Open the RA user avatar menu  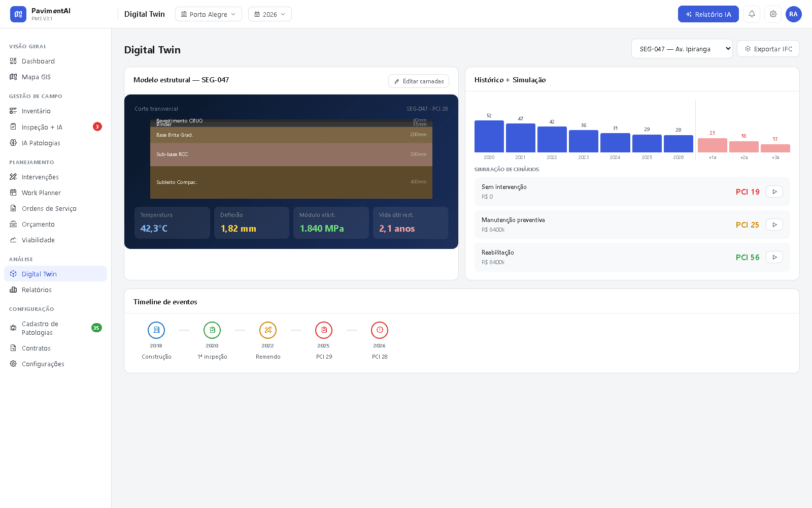[794, 14]
